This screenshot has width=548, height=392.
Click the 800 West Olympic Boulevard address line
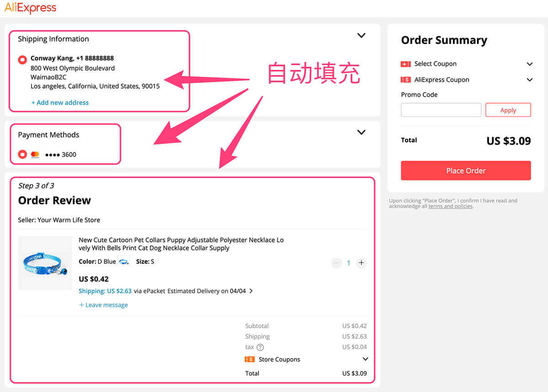[73, 68]
